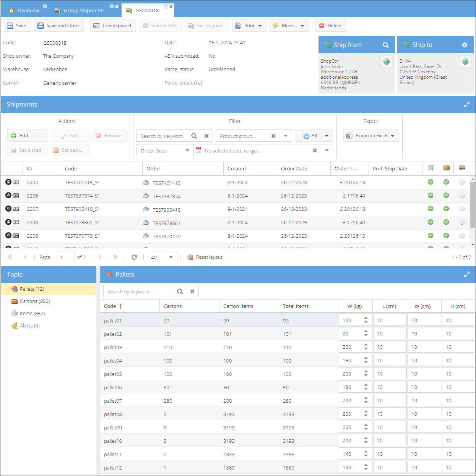
Task: Refresh the shipments grid
Action: [x=134, y=257]
